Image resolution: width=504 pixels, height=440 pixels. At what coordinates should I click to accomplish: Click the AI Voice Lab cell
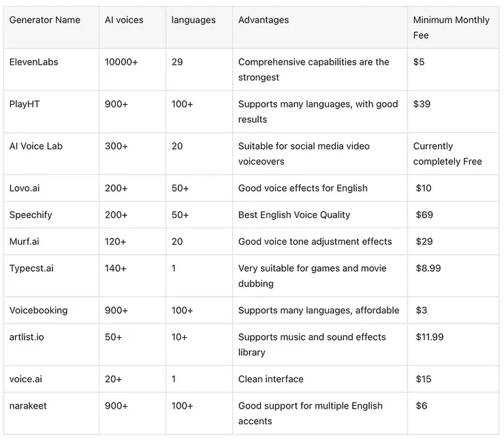[x=36, y=146]
